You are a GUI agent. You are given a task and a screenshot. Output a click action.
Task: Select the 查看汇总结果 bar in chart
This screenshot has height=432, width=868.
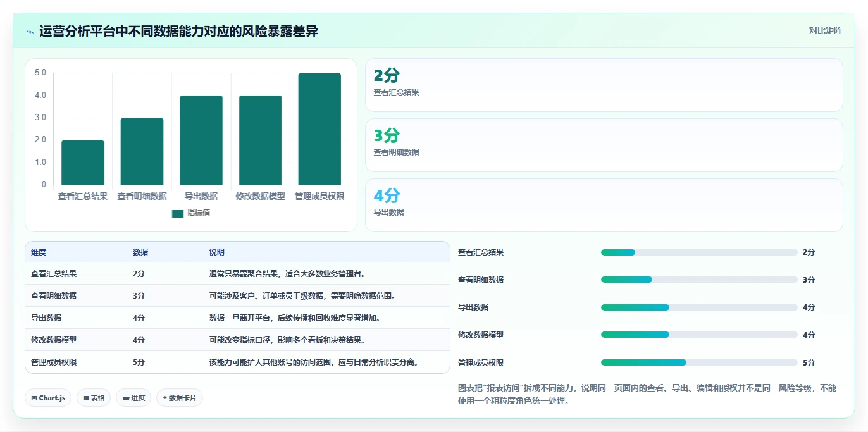(x=83, y=163)
